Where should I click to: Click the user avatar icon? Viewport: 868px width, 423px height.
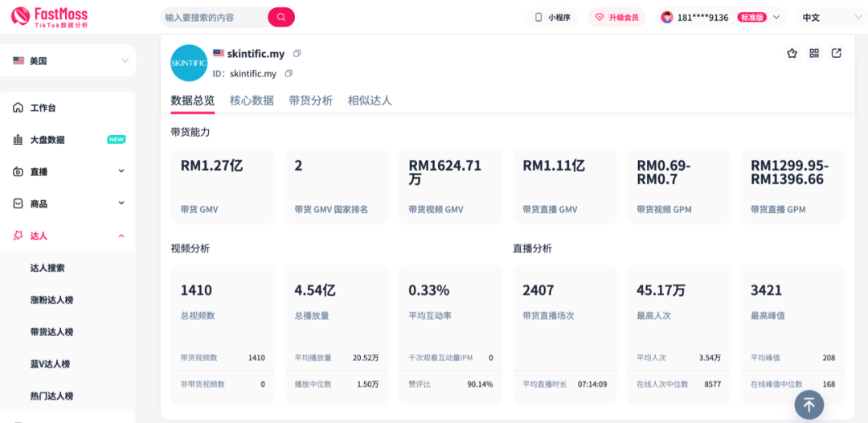coord(667,17)
